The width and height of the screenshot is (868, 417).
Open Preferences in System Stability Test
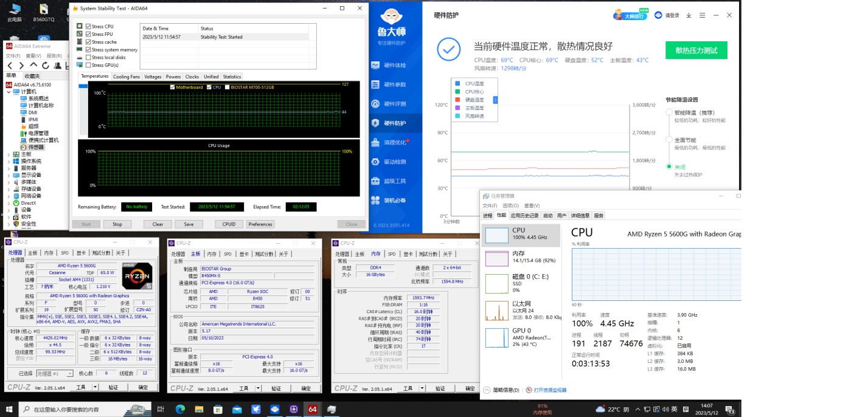click(260, 224)
